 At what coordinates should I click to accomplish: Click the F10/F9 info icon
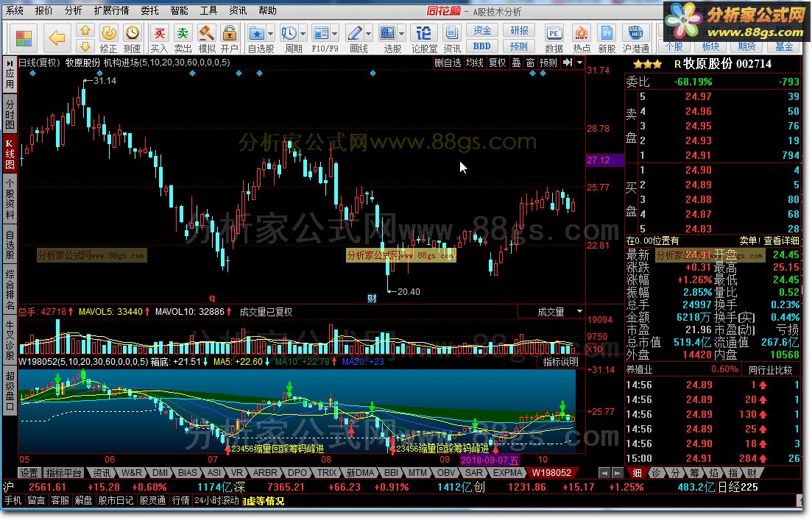point(321,34)
